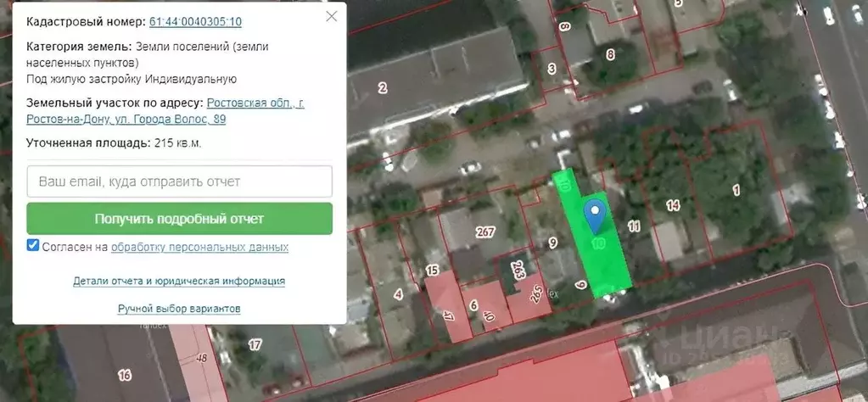
Task: Click Под жилую застройку Индивидуальную text
Action: tap(132, 79)
